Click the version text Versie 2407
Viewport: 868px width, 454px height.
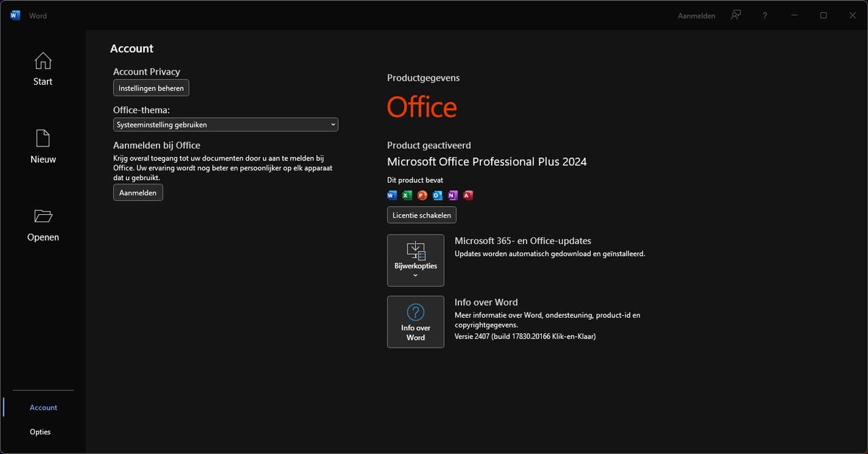525,336
